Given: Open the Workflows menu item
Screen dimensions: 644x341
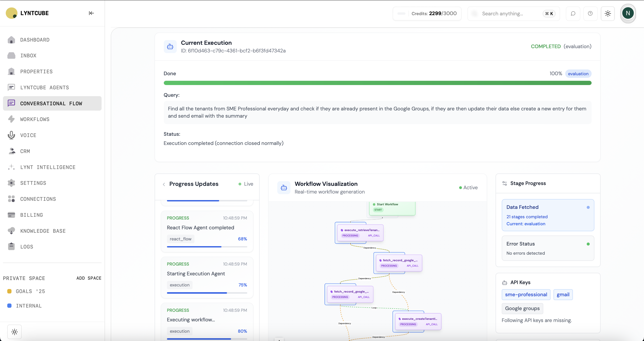Looking at the screenshot, I should tap(35, 119).
